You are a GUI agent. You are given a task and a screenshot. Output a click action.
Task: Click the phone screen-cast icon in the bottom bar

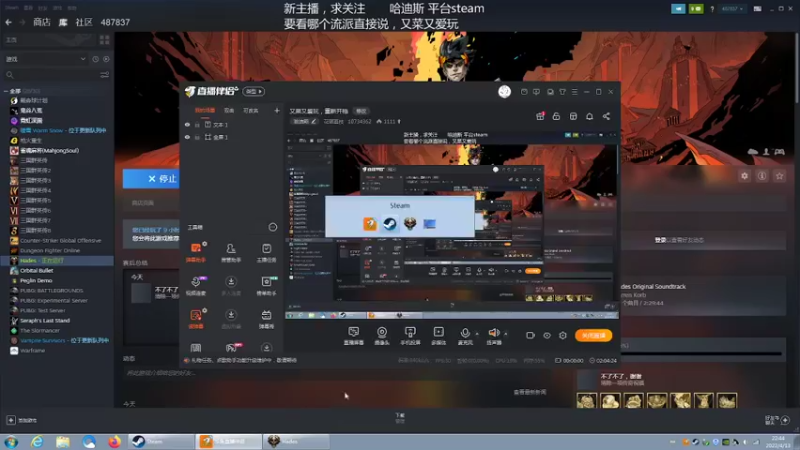[x=410, y=335]
